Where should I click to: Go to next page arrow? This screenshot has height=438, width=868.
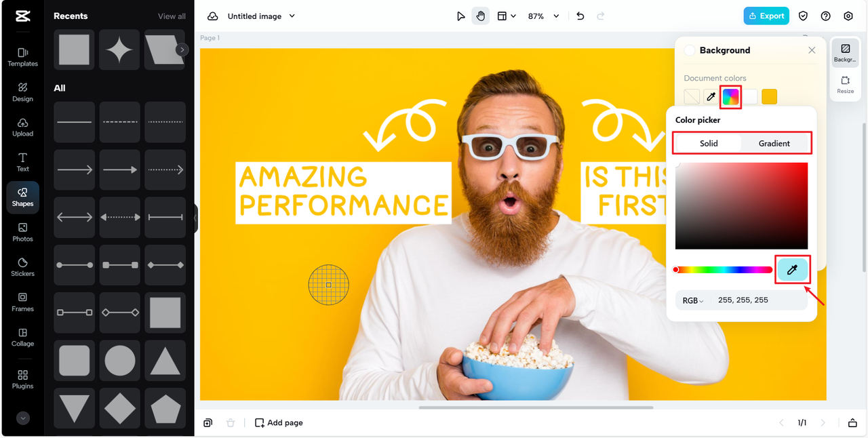(x=823, y=423)
